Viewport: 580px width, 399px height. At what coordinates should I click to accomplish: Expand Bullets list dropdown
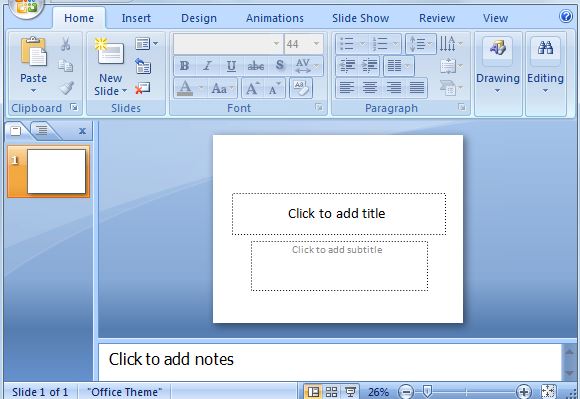tap(362, 44)
